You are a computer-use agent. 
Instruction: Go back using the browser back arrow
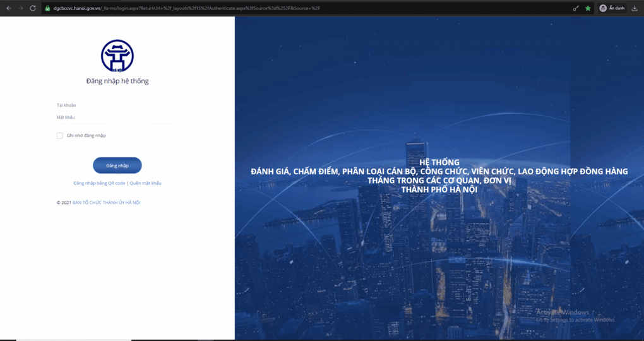coord(8,8)
